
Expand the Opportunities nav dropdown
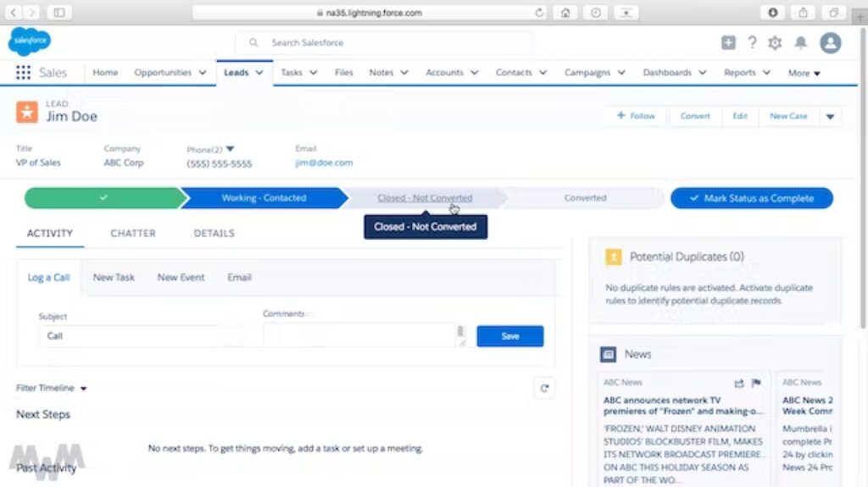click(203, 73)
